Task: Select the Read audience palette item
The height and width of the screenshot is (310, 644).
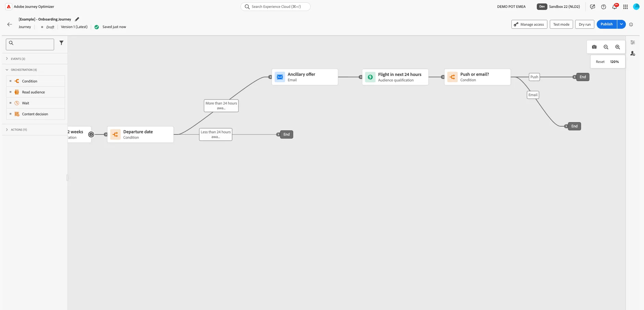Action: click(36, 92)
